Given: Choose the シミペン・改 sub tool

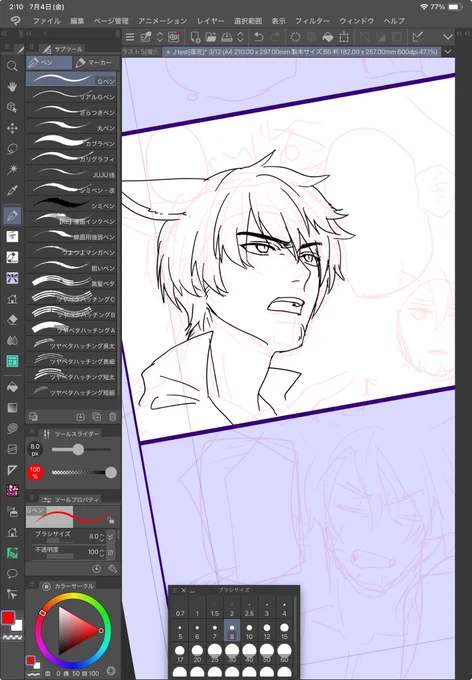Looking at the screenshot, I should point(72,189).
